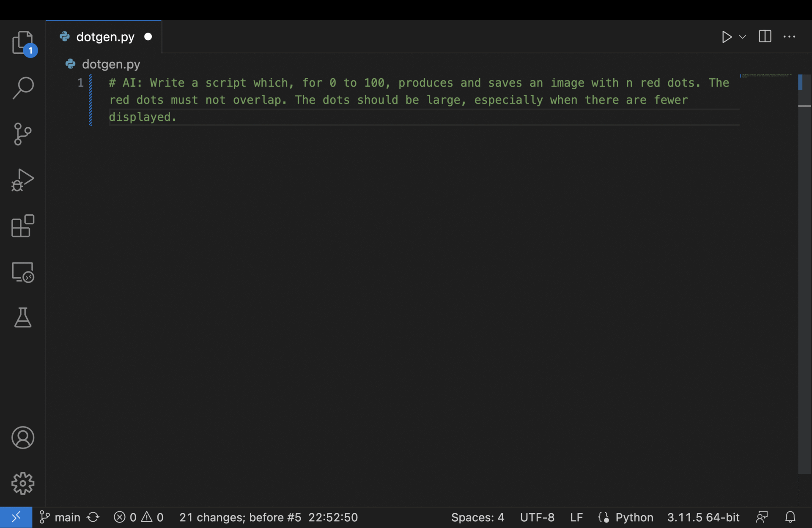Image resolution: width=812 pixels, height=528 pixels.
Task: Open Run and Debug view
Action: click(23, 180)
